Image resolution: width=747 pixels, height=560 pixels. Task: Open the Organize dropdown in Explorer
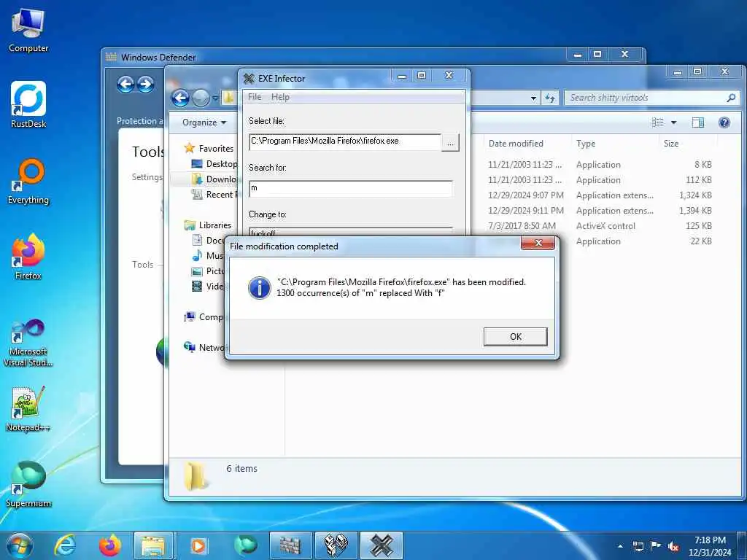click(x=204, y=122)
